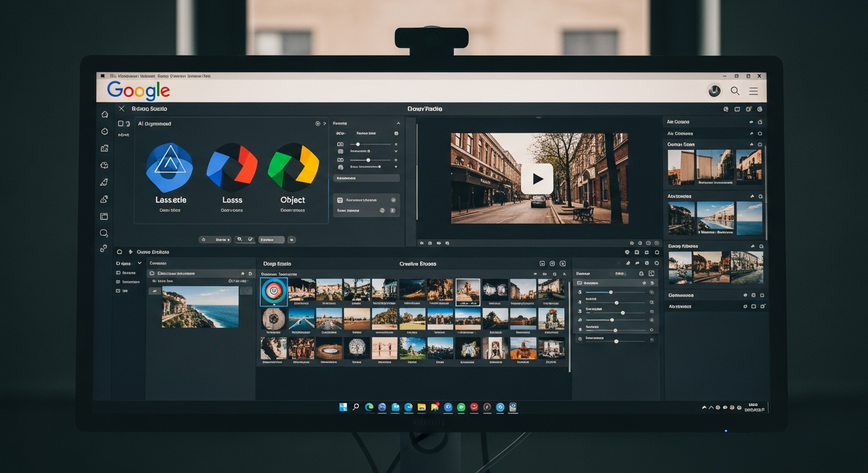Toggle the round switch in the lower settings card
868x473 pixels.
point(393,200)
